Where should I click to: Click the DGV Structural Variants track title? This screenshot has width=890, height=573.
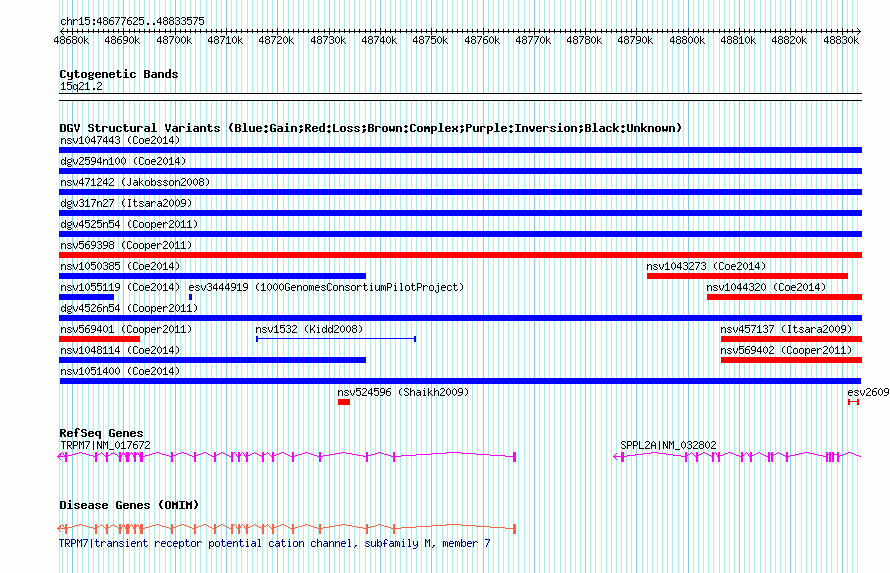[x=371, y=128]
